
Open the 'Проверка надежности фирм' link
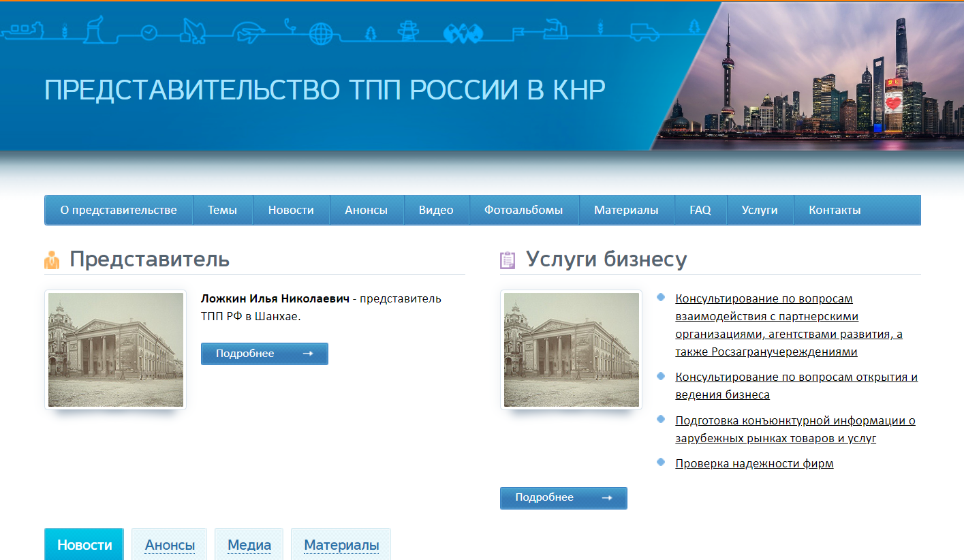(754, 463)
